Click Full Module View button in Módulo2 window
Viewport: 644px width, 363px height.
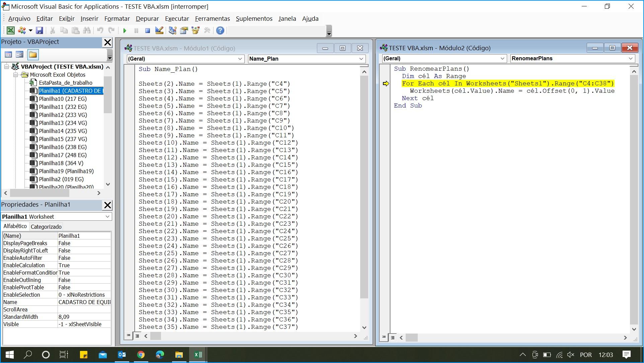click(393, 337)
